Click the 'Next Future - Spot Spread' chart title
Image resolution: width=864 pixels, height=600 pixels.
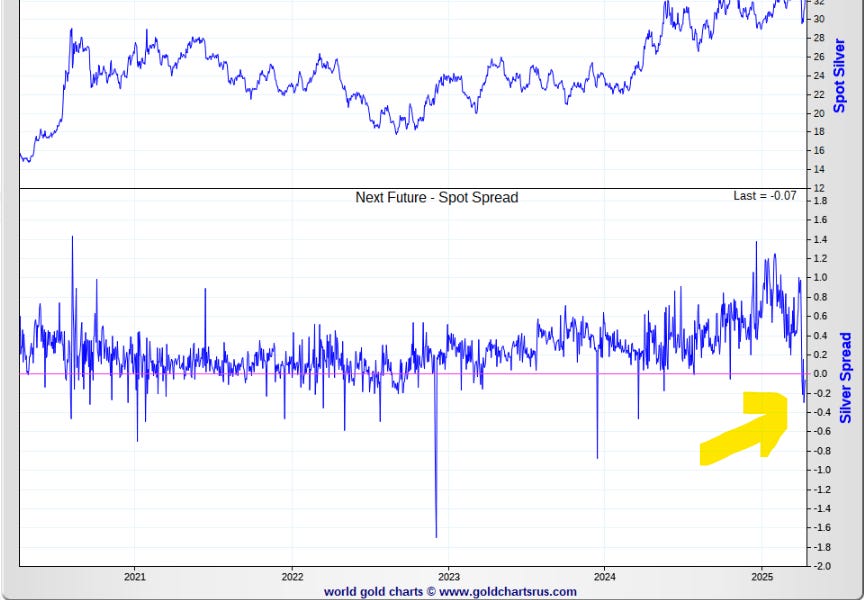tap(436, 197)
